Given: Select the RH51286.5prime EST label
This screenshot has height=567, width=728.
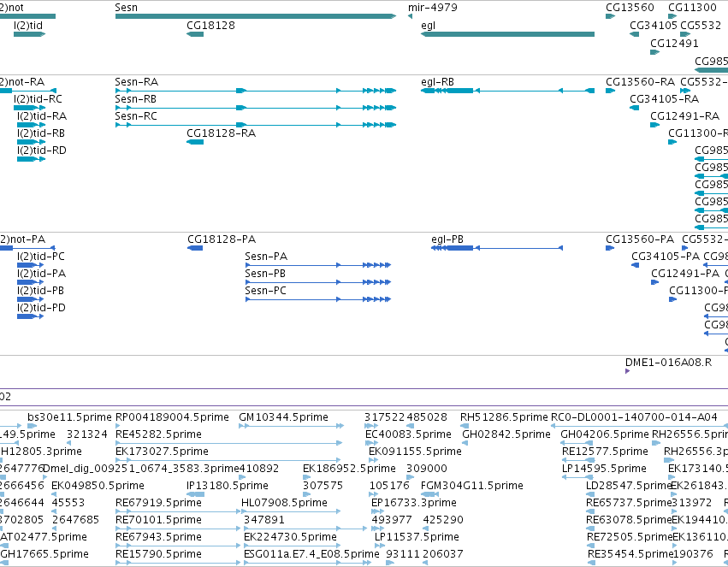Looking at the screenshot, I should coord(504,417).
